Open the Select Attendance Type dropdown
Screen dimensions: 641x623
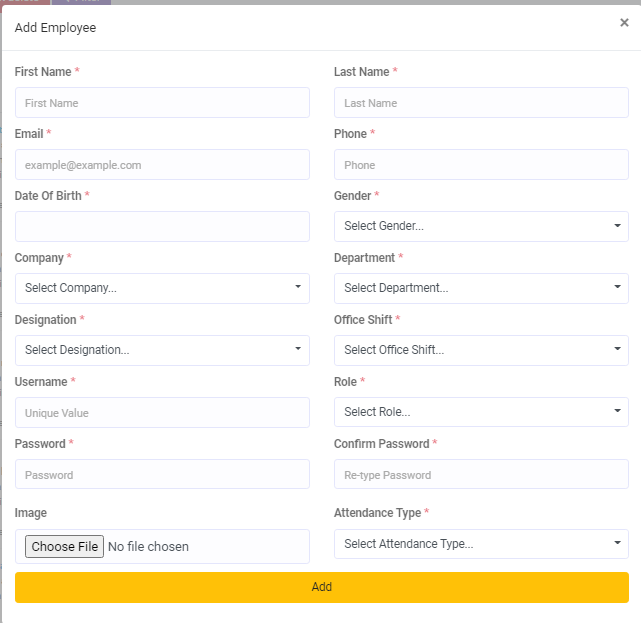point(481,545)
